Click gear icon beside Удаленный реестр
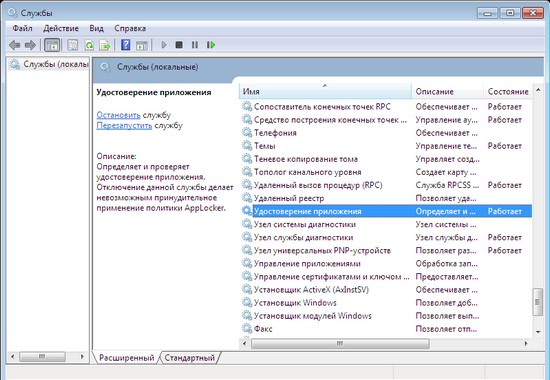This screenshot has height=380, width=550. point(247,198)
